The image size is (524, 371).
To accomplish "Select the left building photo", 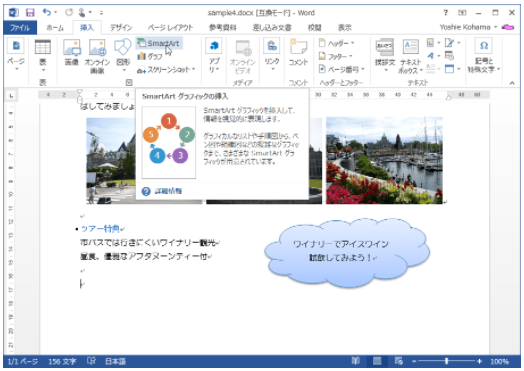I will 111,161.
